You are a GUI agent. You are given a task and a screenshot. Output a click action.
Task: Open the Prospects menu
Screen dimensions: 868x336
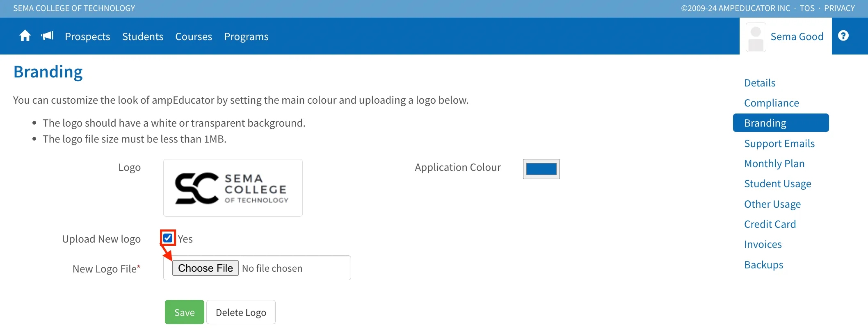coord(87,36)
